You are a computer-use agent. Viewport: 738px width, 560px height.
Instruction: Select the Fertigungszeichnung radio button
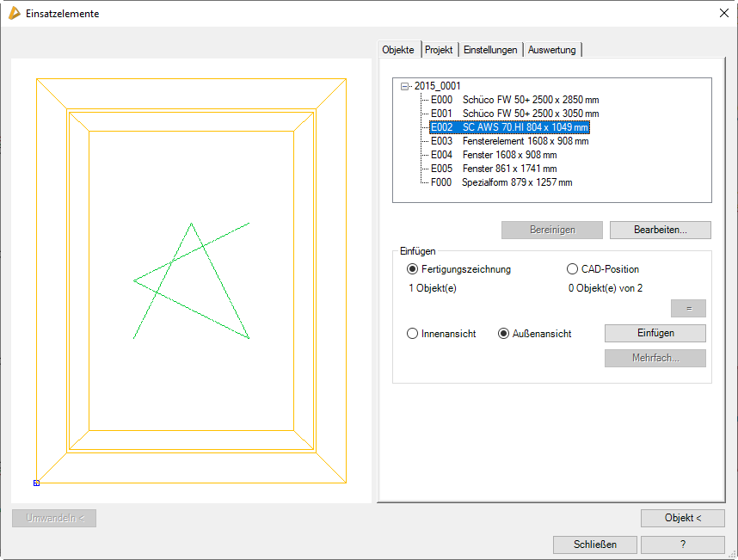[x=413, y=269]
